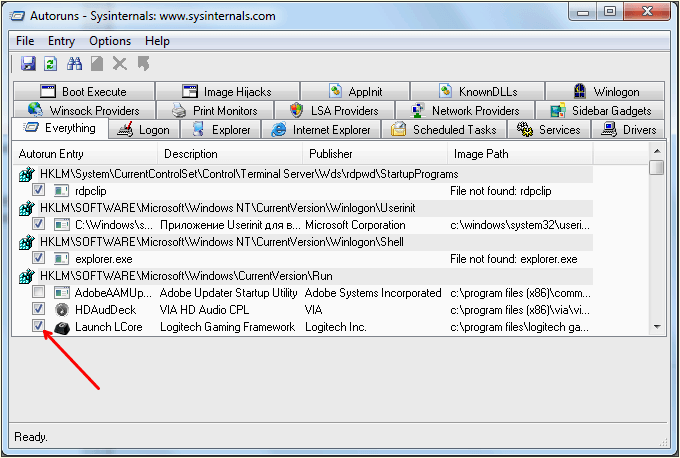Click the registry icon of CurrentVersion\Run key
This screenshot has height=458, width=680.
point(26,276)
